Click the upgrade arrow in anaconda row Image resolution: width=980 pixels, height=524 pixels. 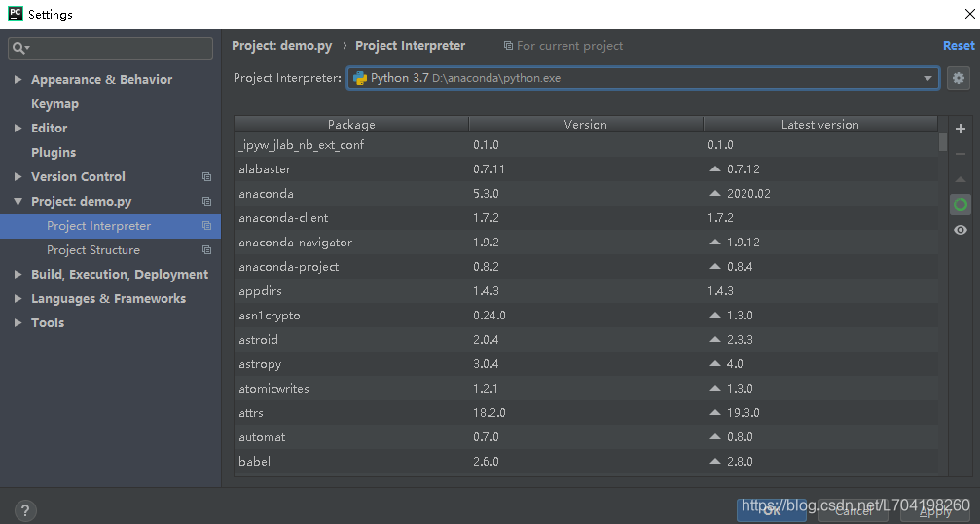[715, 193]
